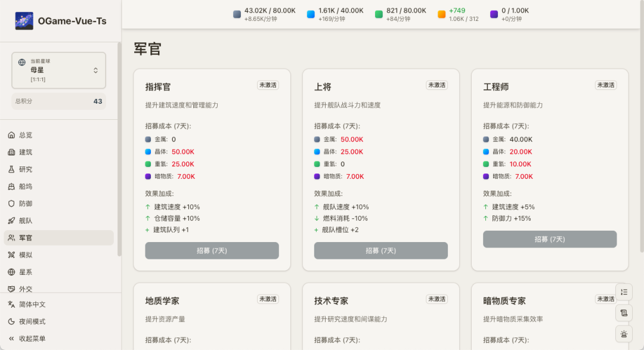Click 未激活 status badge on 指挥官 card
The height and width of the screenshot is (350, 644).
point(268,85)
